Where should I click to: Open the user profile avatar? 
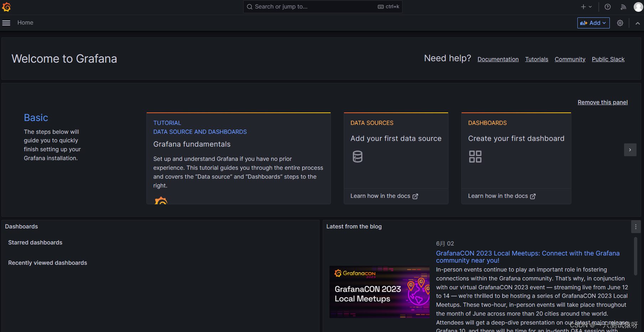click(638, 6)
